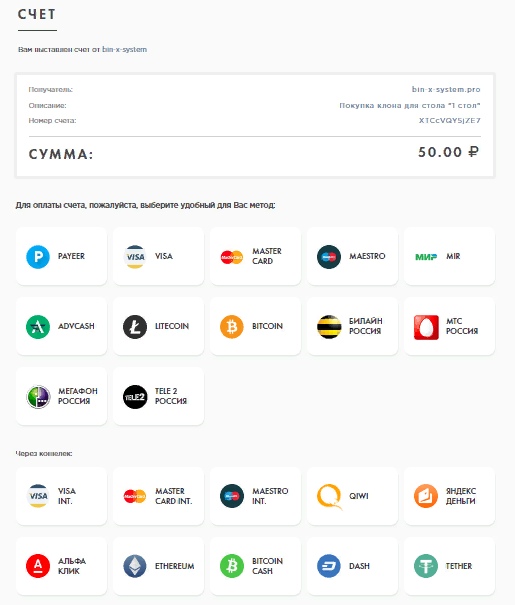The height and width of the screenshot is (605, 515).
Task: Pay with the Alfa Click option
Action: [61, 566]
